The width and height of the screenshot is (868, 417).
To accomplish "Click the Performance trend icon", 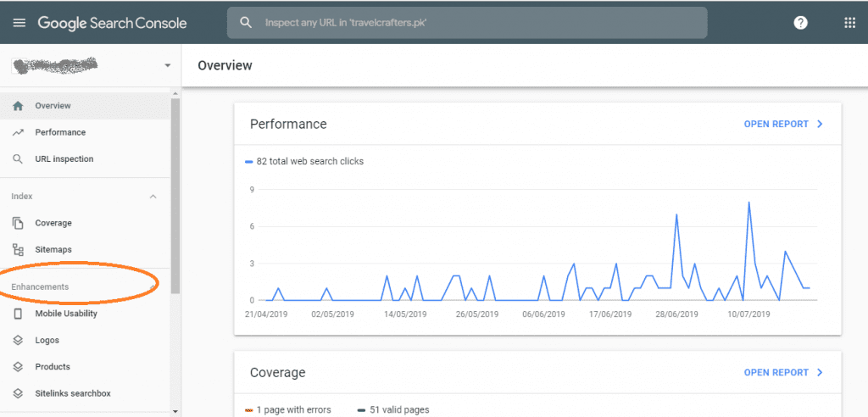I will coord(18,132).
